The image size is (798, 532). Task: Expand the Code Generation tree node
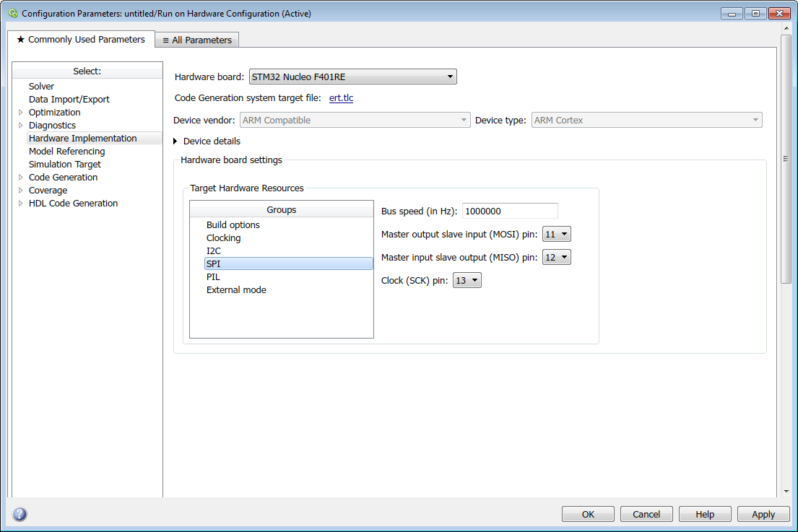[x=20, y=178]
